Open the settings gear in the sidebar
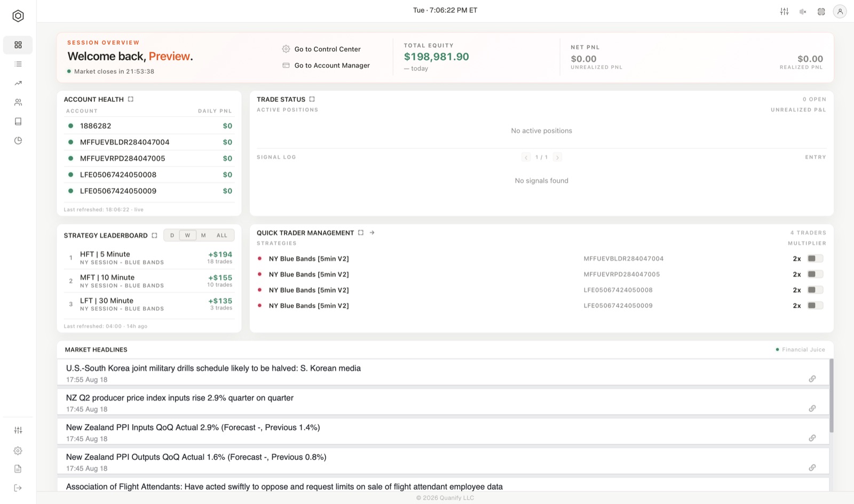Screen dimensions: 854x504 18,451
